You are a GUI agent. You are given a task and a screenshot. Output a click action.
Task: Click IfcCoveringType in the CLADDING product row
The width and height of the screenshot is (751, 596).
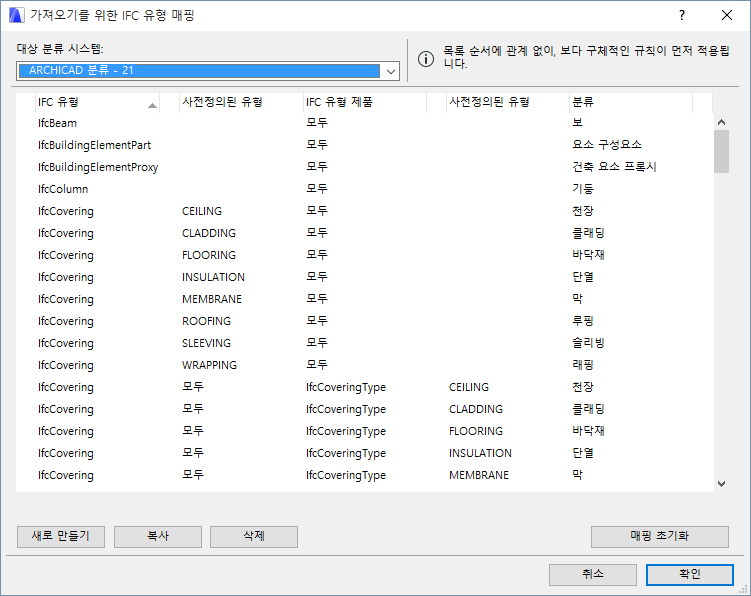click(346, 410)
